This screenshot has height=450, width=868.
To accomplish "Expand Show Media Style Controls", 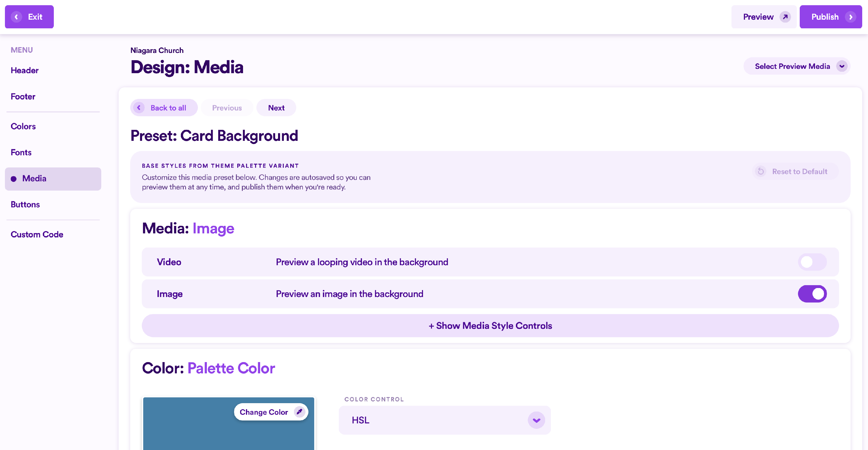I will tap(490, 326).
